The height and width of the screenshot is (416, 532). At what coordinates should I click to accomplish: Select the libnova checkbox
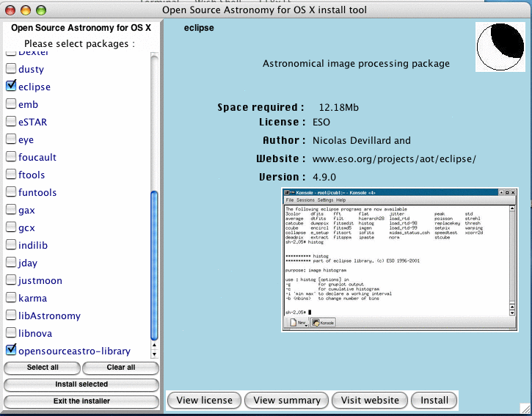(x=11, y=333)
